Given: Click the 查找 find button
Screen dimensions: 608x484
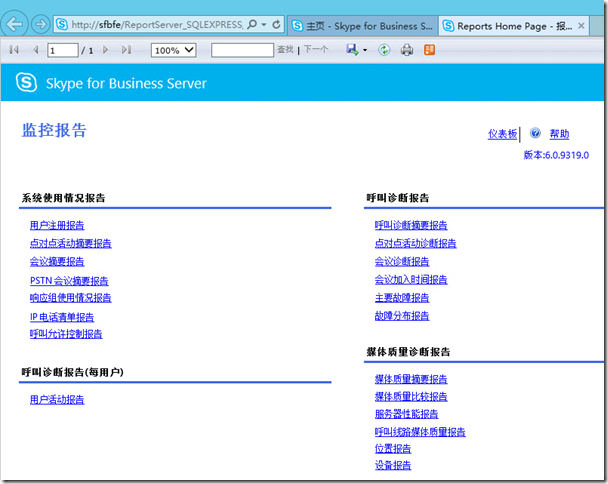Looking at the screenshot, I should coord(285,49).
